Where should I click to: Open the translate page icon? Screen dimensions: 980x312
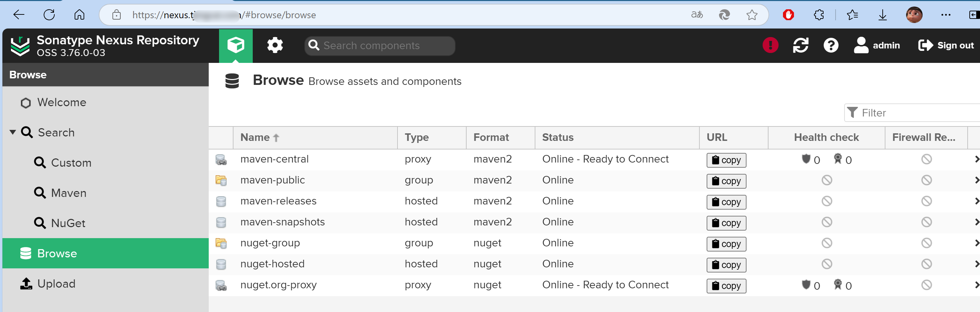pos(697,15)
